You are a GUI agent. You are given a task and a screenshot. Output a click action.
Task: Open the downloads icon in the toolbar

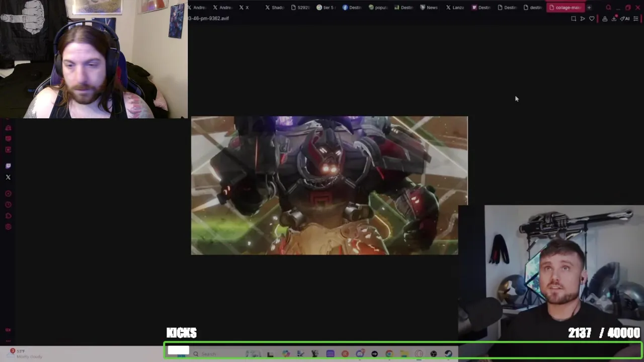pyautogui.click(x=614, y=19)
